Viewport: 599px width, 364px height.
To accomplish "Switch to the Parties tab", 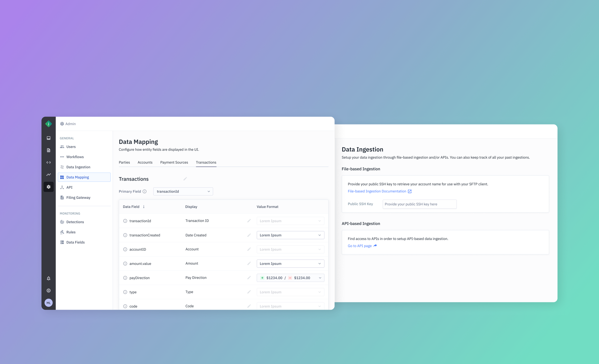I will pyautogui.click(x=124, y=162).
